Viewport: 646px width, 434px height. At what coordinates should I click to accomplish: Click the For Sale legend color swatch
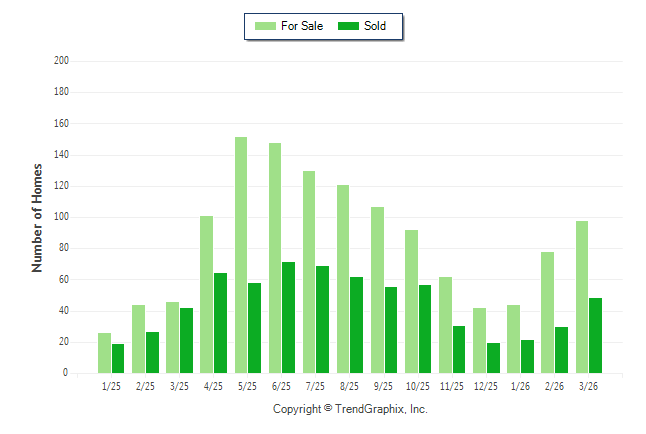(267, 26)
